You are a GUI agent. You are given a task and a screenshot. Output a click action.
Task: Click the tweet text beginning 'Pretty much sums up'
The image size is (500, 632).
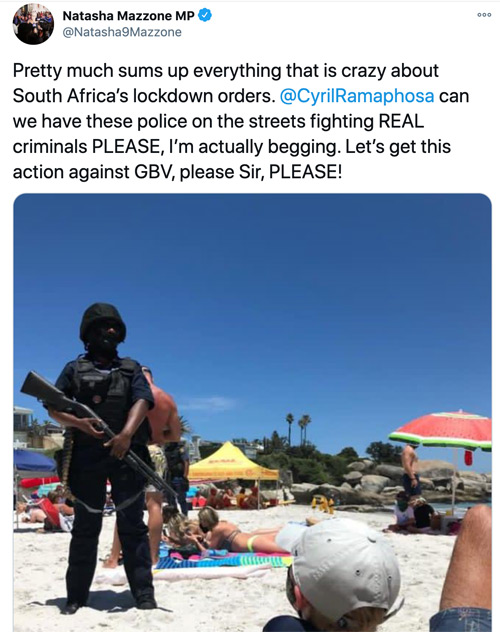pos(241,121)
